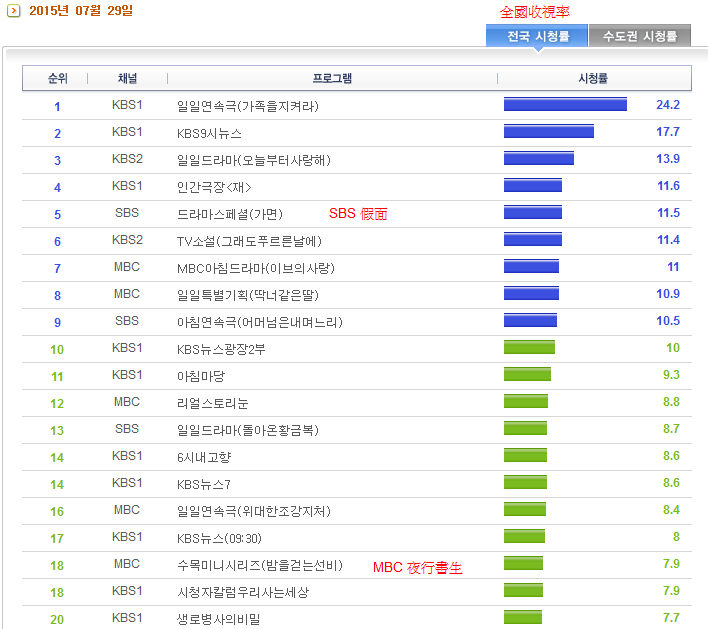Click the 8.8 rating value
This screenshot has height=629, width=708.
671,402
